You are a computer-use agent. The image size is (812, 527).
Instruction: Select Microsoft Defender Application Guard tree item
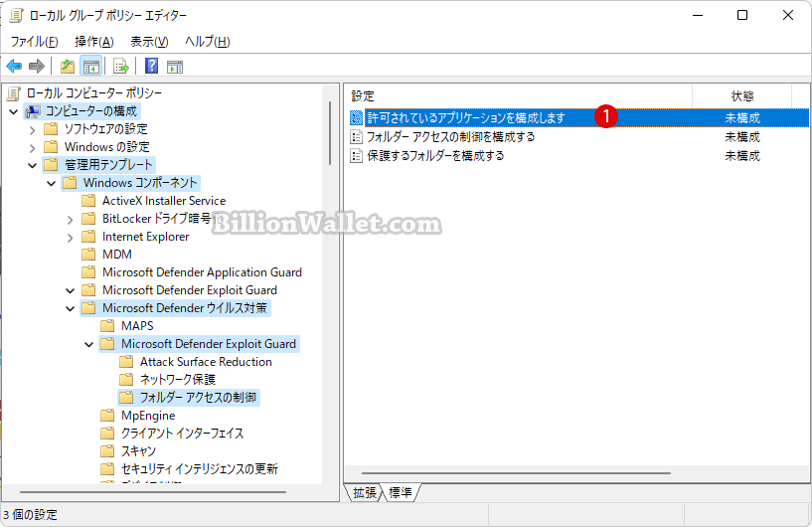tap(202, 272)
